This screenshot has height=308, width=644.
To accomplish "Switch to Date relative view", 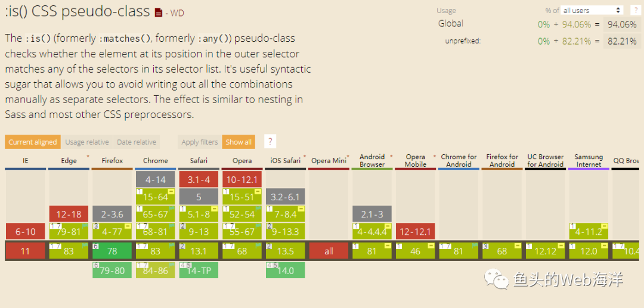I will (137, 142).
